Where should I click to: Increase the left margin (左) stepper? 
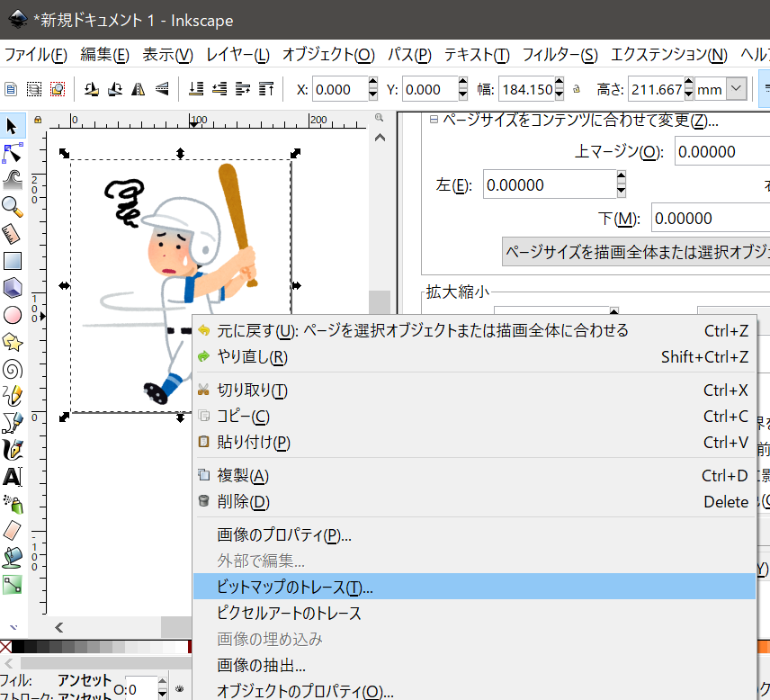[622, 175]
